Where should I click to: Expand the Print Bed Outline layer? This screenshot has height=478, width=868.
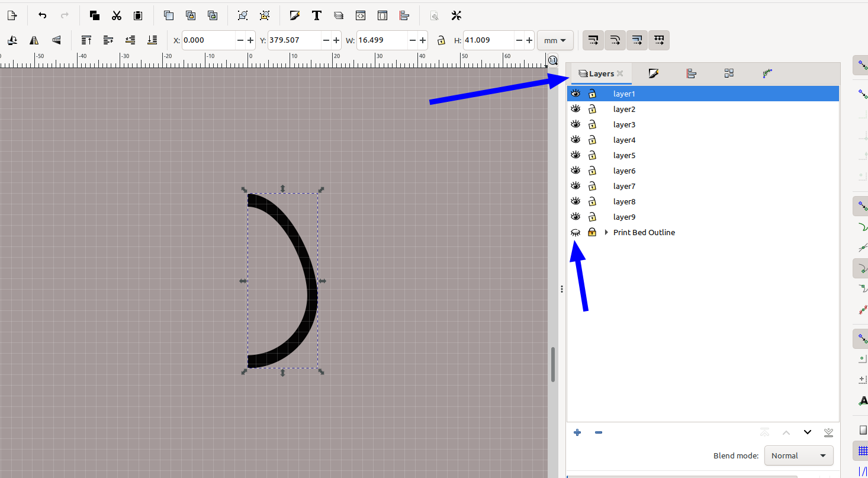point(606,232)
